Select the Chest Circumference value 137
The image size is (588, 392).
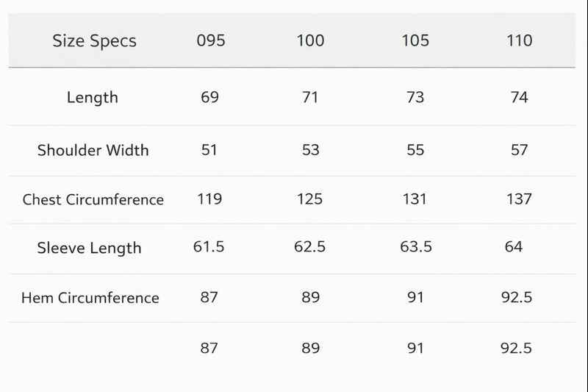point(519,199)
